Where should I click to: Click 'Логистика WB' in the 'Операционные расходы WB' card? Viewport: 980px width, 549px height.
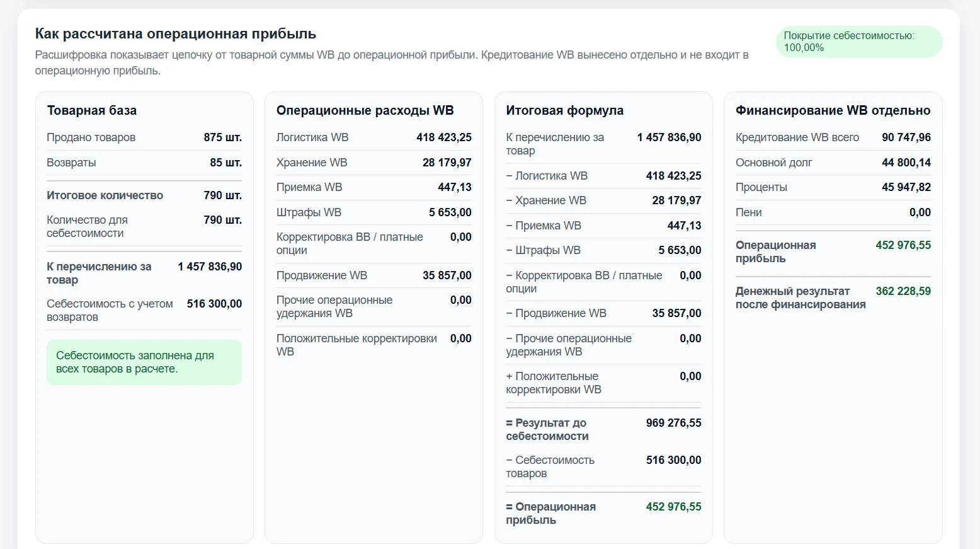click(x=312, y=137)
